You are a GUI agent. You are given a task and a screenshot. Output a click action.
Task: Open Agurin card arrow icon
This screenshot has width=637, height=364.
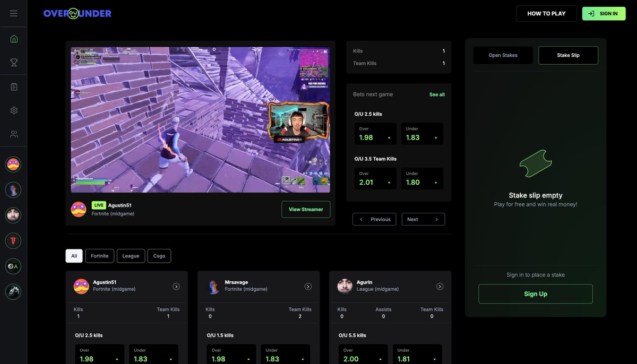coord(440,287)
